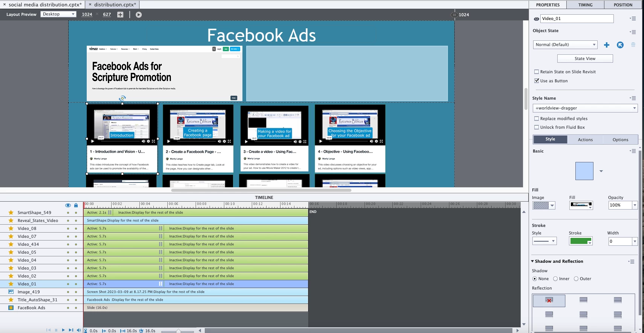The height and width of the screenshot is (333, 644).
Task: Check Unlock from Fluid Box
Action: tap(537, 127)
